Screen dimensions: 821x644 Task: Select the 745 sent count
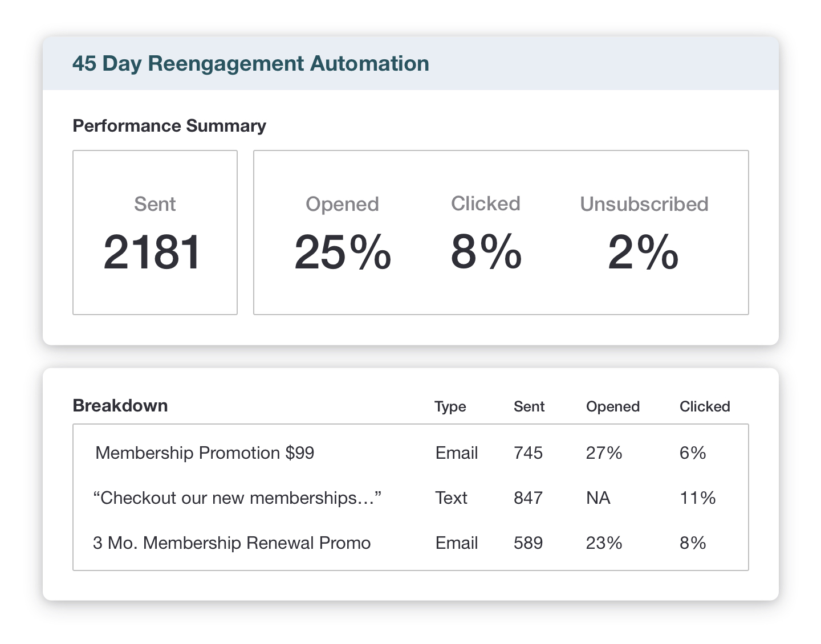click(528, 453)
